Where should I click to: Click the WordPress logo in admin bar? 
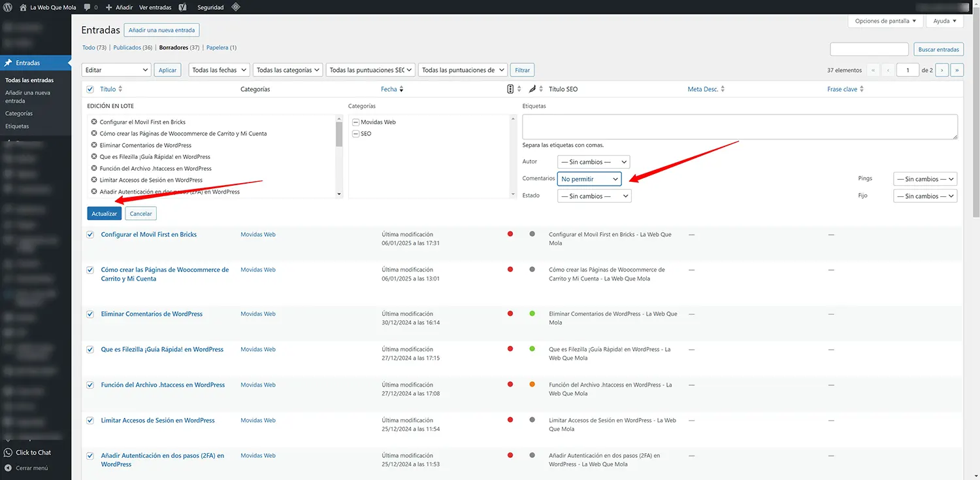pos(8,7)
